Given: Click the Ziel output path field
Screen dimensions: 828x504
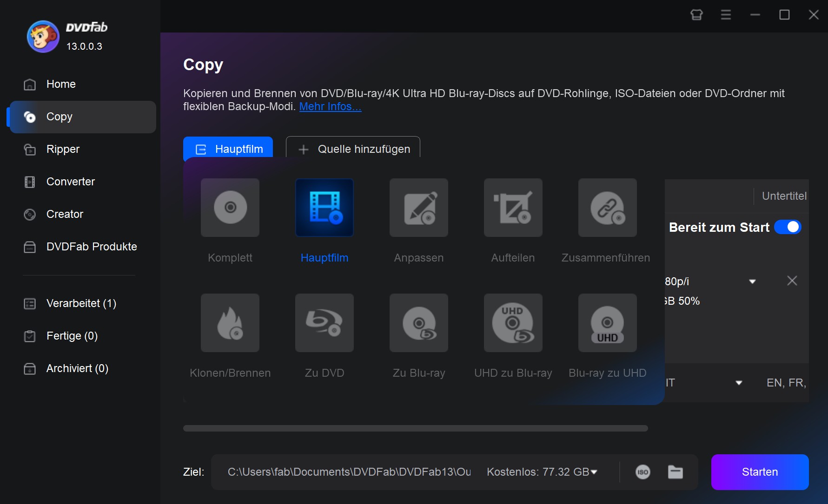Looking at the screenshot, I should coord(349,472).
